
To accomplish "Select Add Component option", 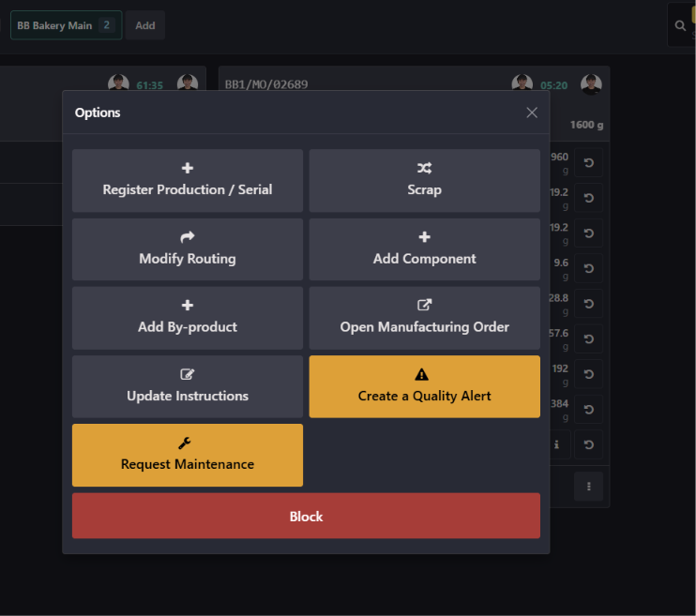I will [424, 249].
